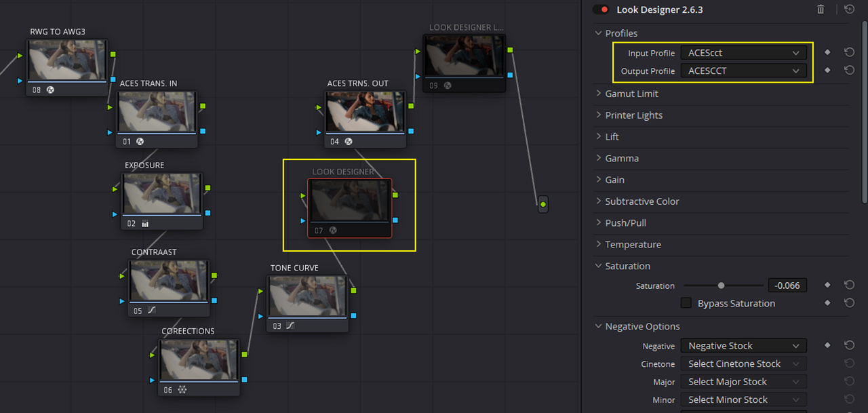This screenshot has width=868, height=413.
Task: Add keyframe for Negative stock
Action: 827,345
